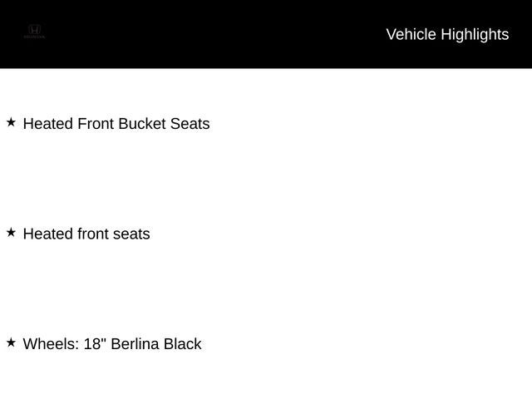Viewport: 532px width, 399px height.
Task: Click the word Heated in first highlight
Action: coord(48,124)
